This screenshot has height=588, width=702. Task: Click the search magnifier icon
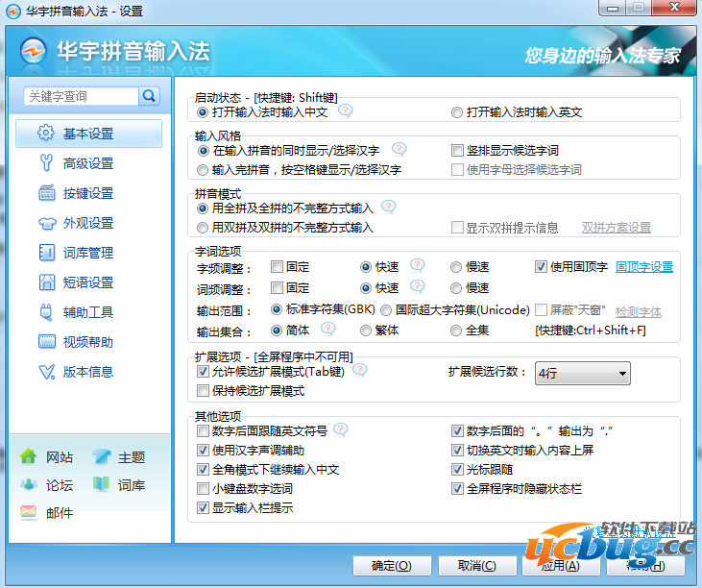tap(149, 96)
